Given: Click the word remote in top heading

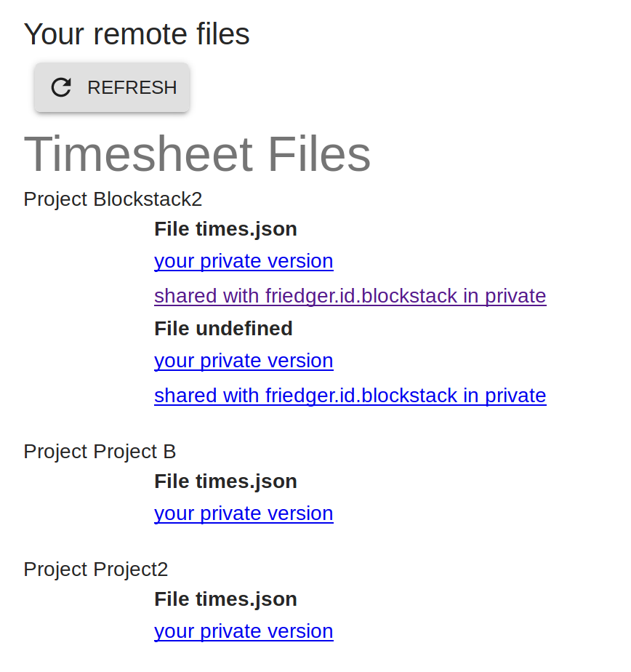Looking at the screenshot, I should pyautogui.click(x=140, y=34).
